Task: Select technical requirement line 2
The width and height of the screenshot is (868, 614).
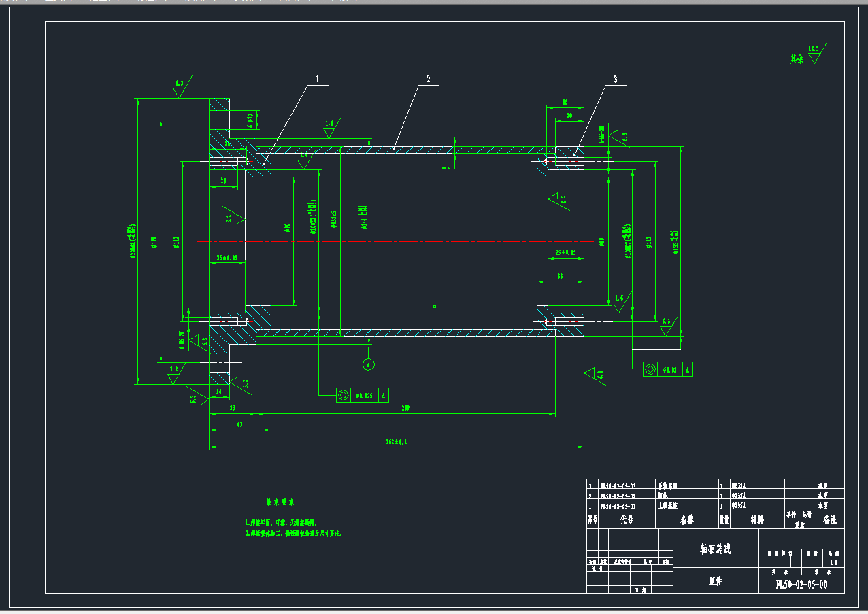Action: tap(294, 534)
